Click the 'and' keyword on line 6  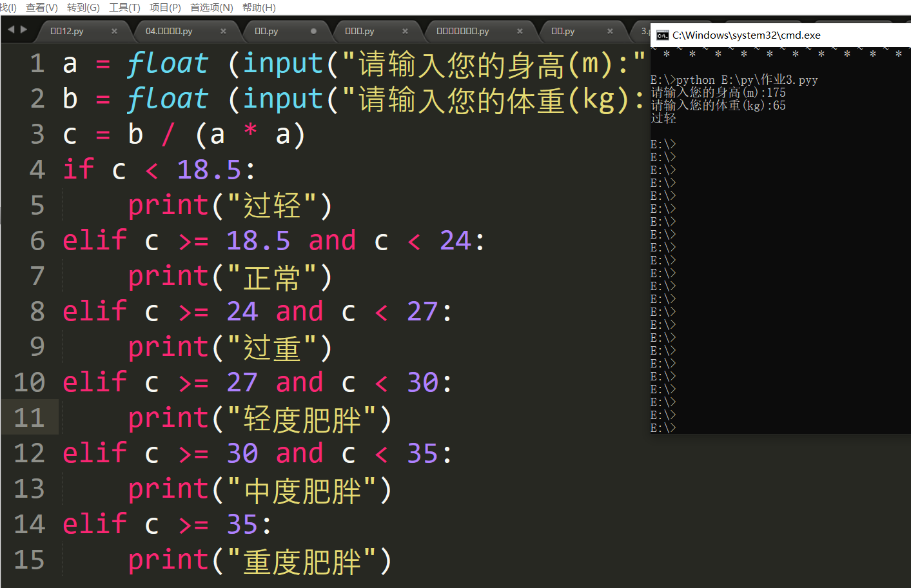(x=332, y=241)
